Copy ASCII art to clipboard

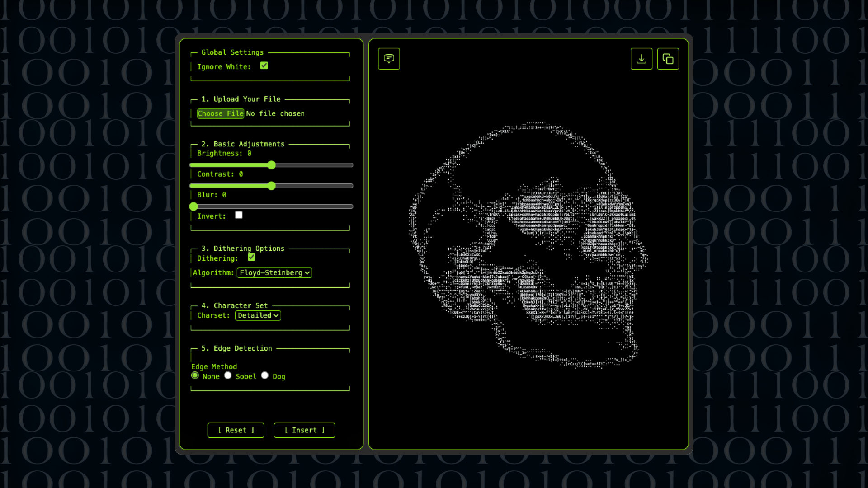(x=668, y=59)
